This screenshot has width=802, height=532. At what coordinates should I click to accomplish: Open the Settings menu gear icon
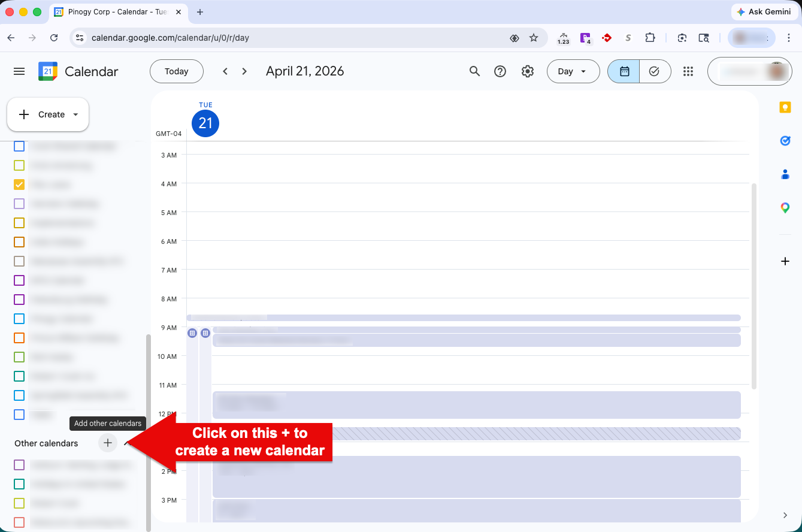[528, 71]
